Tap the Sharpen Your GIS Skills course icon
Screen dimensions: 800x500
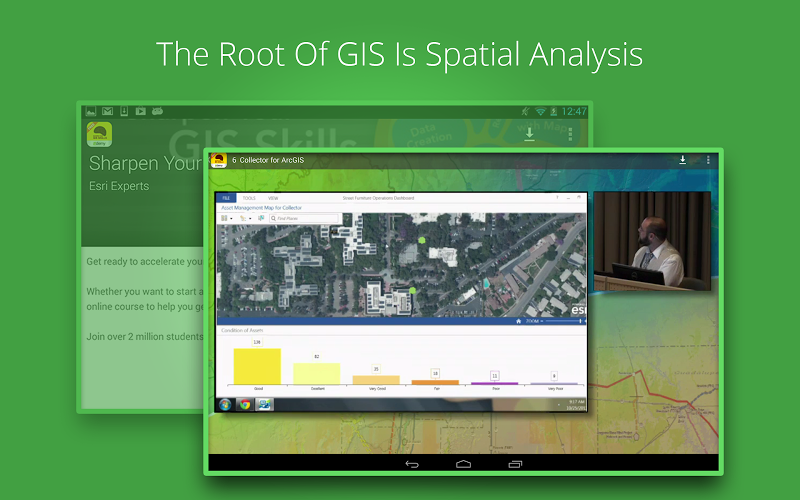(x=99, y=134)
